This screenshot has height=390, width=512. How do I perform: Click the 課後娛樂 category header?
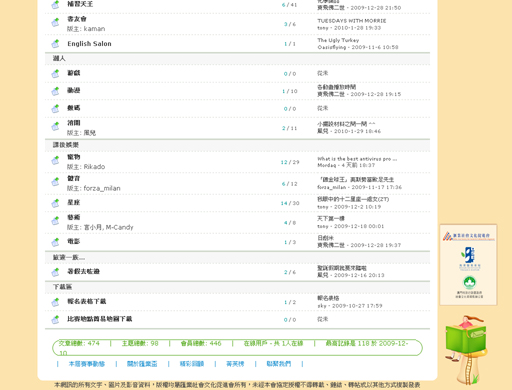point(66,145)
